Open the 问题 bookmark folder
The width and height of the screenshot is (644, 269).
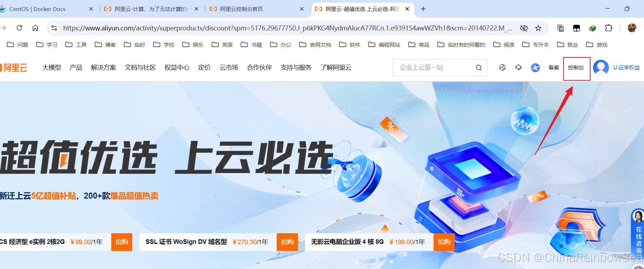[18, 45]
